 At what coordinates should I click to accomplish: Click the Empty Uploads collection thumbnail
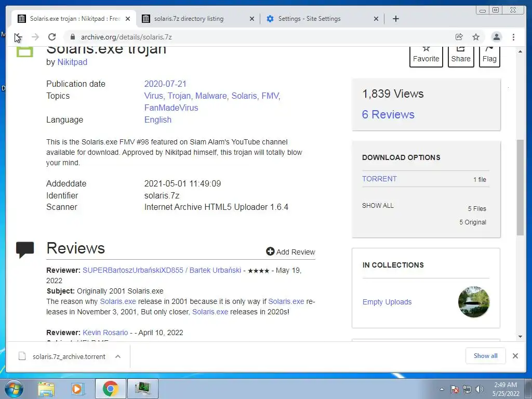coord(474,302)
